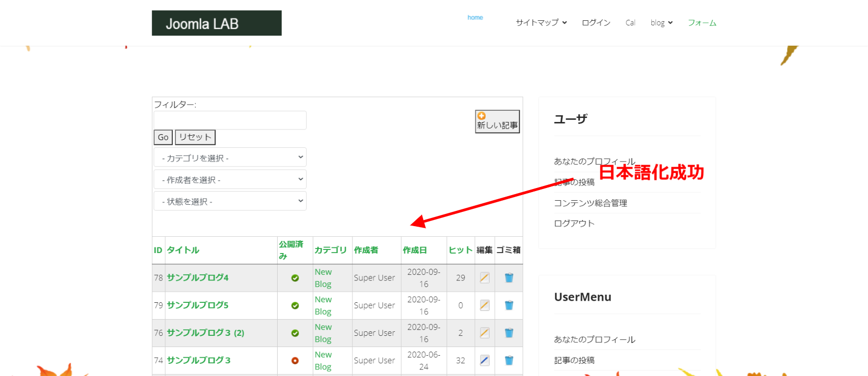Click the フィルター text input field

coord(230,120)
